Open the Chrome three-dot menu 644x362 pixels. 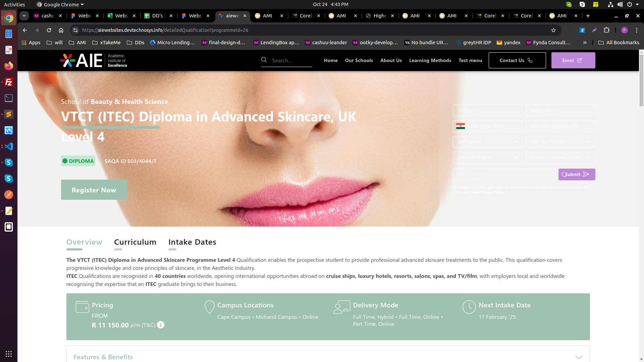pyautogui.click(x=637, y=30)
